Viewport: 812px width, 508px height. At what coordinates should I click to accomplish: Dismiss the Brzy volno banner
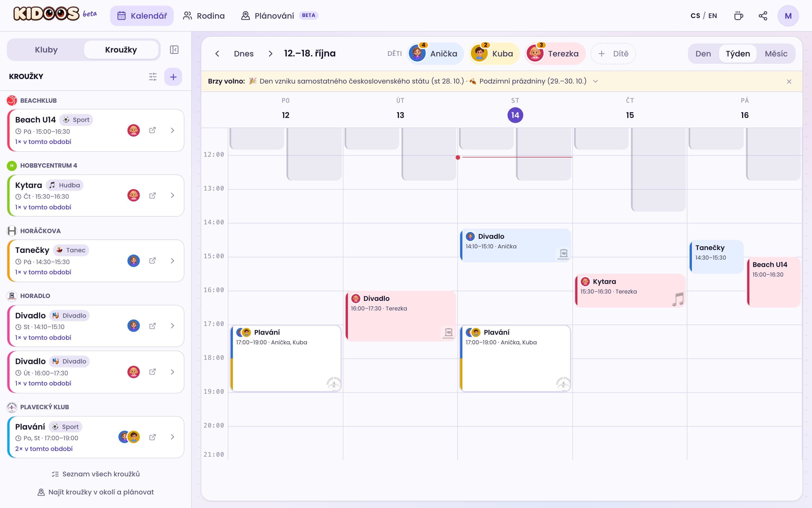(x=789, y=82)
